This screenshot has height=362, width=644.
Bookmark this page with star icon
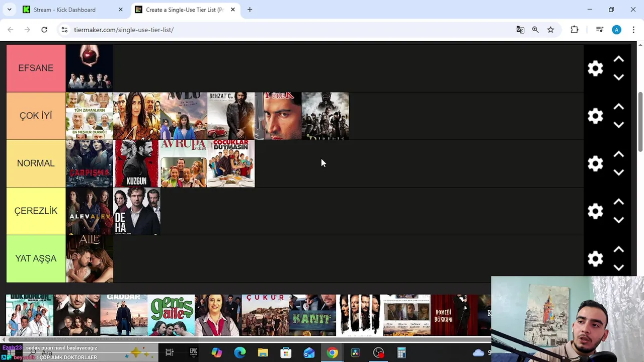550,30
